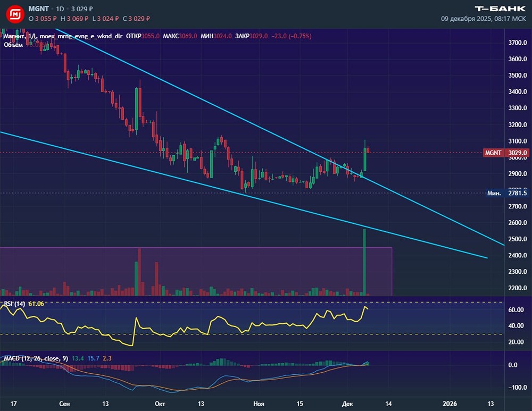Screen dimensions: 532x411
Task: Click the close value C 3 029 ₽
Action: click(x=136, y=19)
